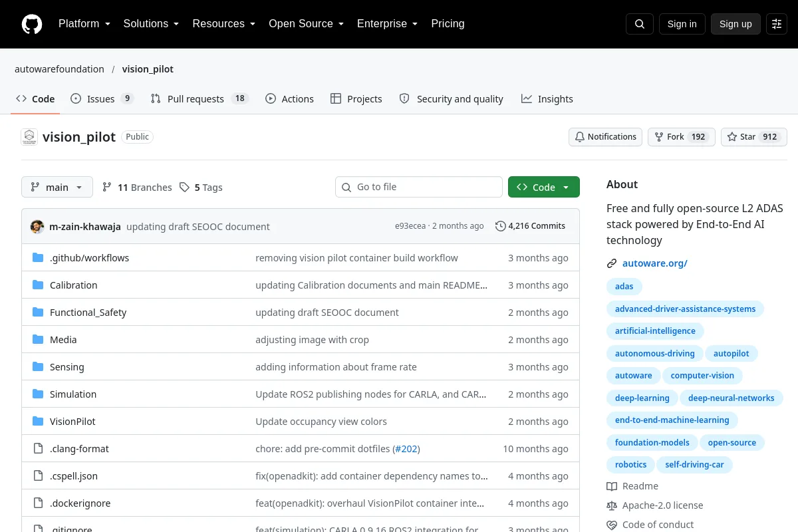Fork the repository with Fork button
This screenshot has height=532, width=798.
[681, 137]
